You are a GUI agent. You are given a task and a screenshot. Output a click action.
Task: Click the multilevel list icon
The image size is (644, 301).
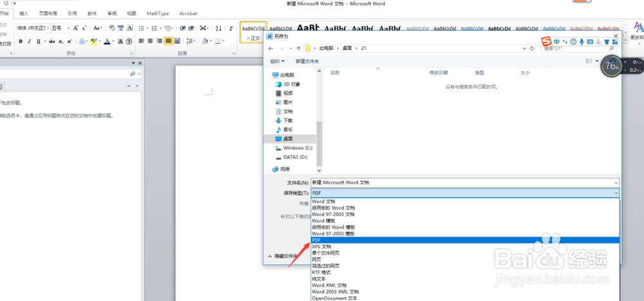(x=167, y=28)
